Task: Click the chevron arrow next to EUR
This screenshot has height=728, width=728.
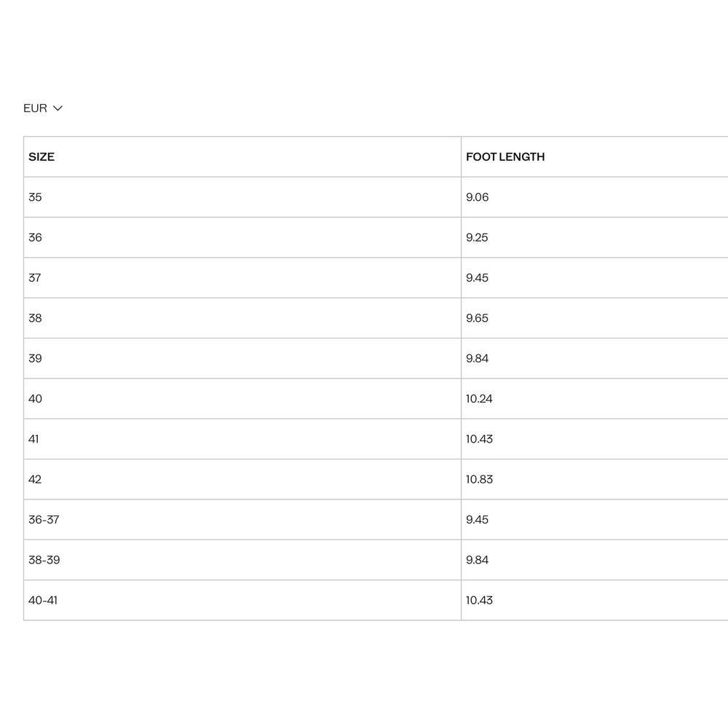Action: point(58,108)
